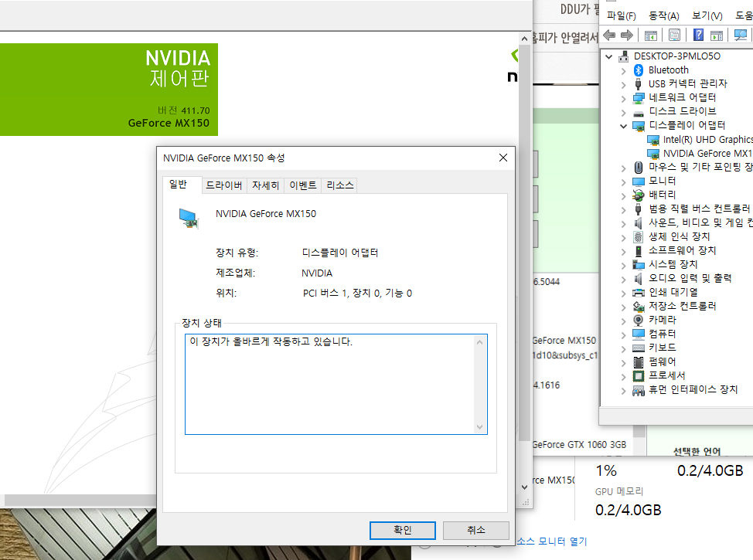
Task: Select 범용 직렬 버스 컨트롤러 tree item
Action: [699, 209]
